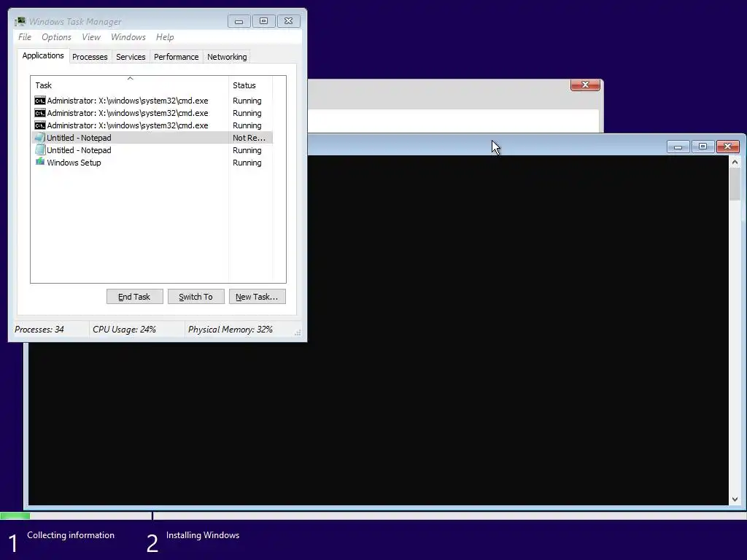Viewport: 747px width, 560px height.
Task: Maximize the Task Manager window
Action: coord(263,21)
